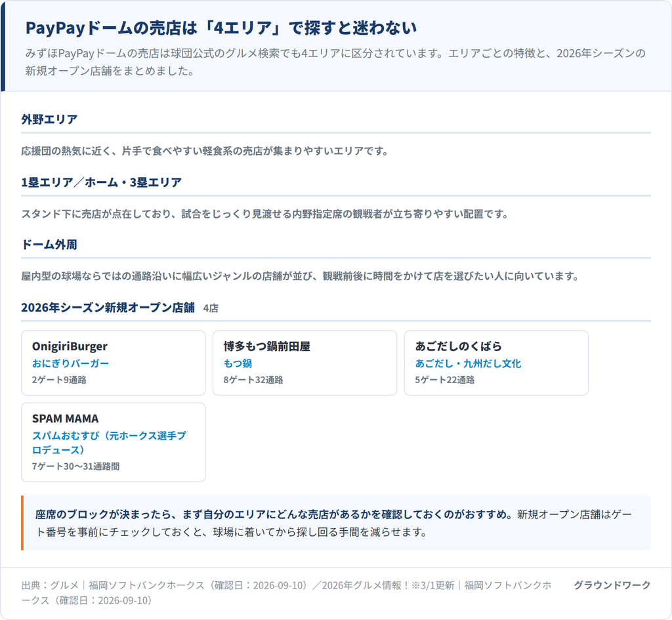Open the OnigiriBurger shop card

tap(113, 363)
